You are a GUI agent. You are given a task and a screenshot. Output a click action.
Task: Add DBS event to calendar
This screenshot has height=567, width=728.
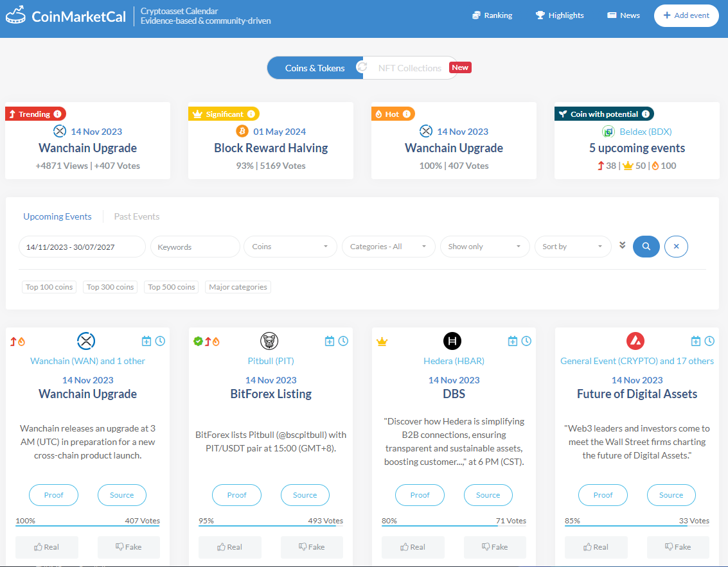513,341
